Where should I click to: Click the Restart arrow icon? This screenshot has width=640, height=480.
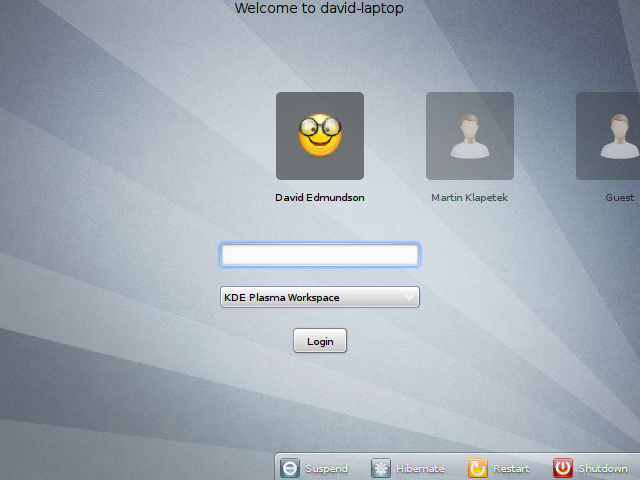point(478,468)
